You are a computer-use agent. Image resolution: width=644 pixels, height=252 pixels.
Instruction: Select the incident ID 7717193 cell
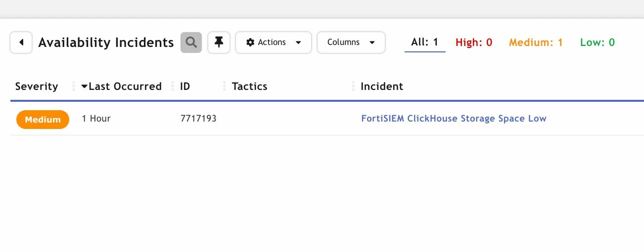198,119
